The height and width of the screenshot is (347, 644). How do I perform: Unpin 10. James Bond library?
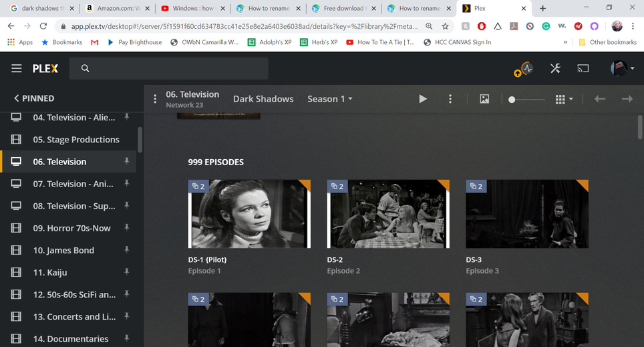(126, 250)
